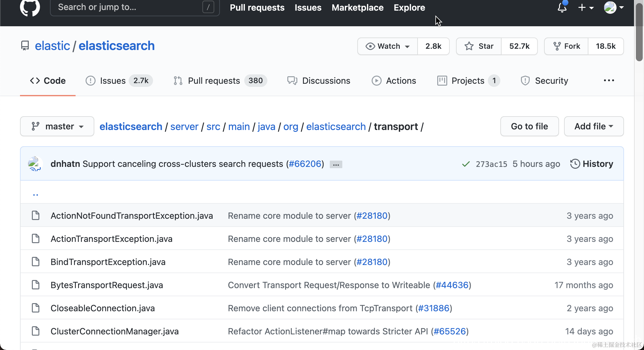Go to the elastic owner link
This screenshot has height=350, width=644.
(x=52, y=46)
